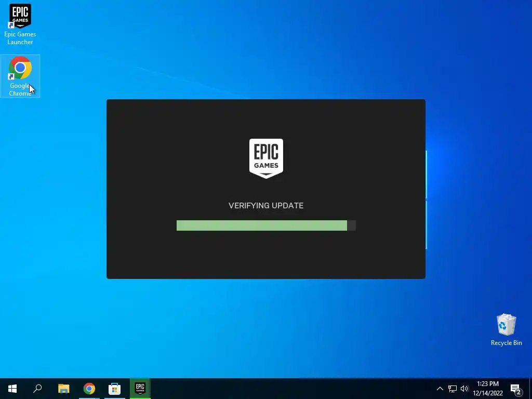Click the Epic Games logo in splash window
The image size is (532, 399).
266,158
